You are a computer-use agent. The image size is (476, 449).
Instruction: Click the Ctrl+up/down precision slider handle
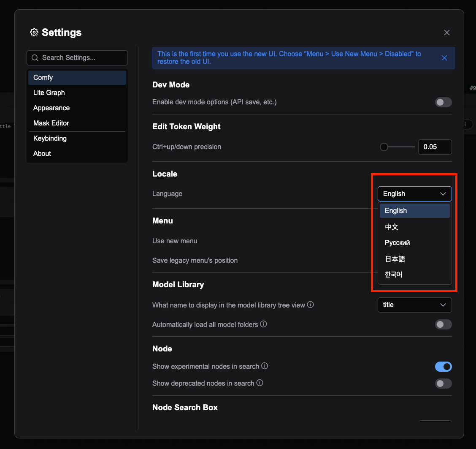[x=384, y=147]
